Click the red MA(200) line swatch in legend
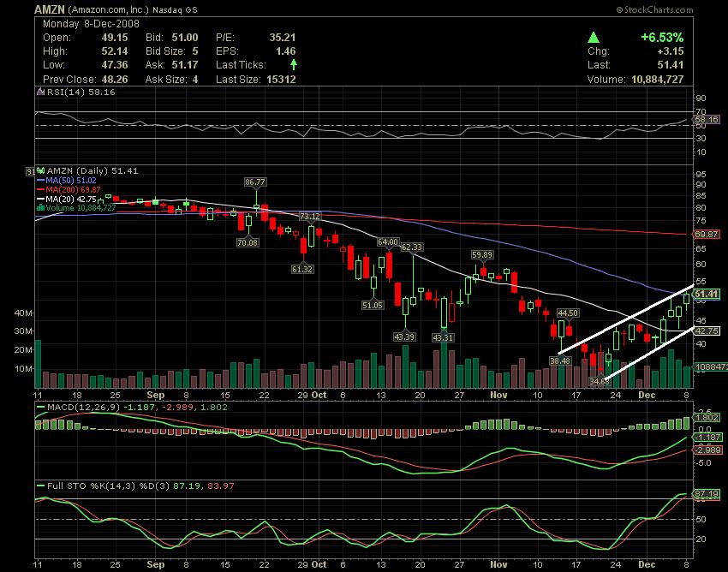Screen dimensions: 728x572 tap(41, 190)
